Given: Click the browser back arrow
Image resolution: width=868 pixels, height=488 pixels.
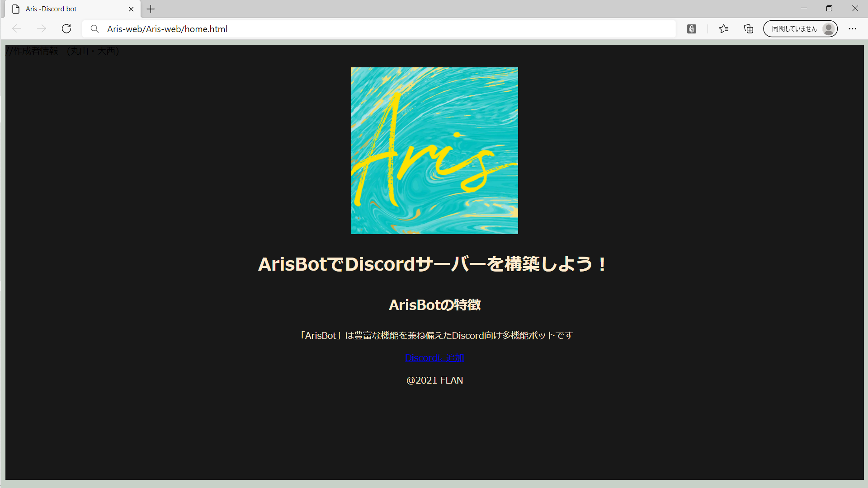Looking at the screenshot, I should (x=17, y=29).
